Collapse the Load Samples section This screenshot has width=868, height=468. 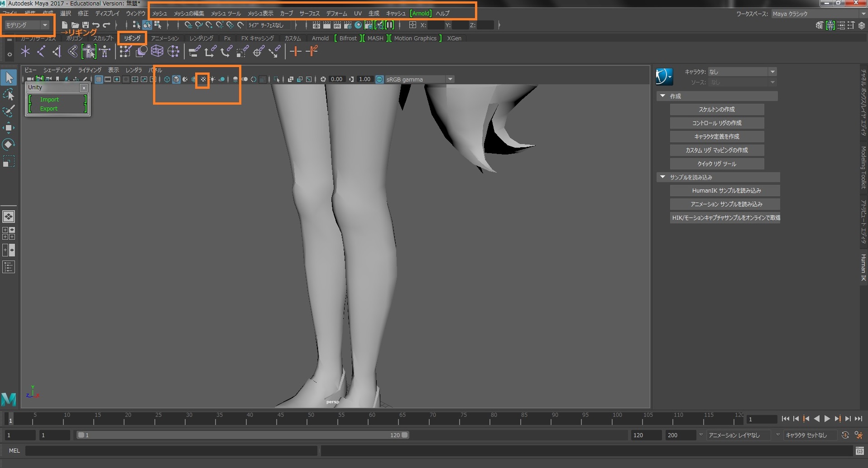662,177
